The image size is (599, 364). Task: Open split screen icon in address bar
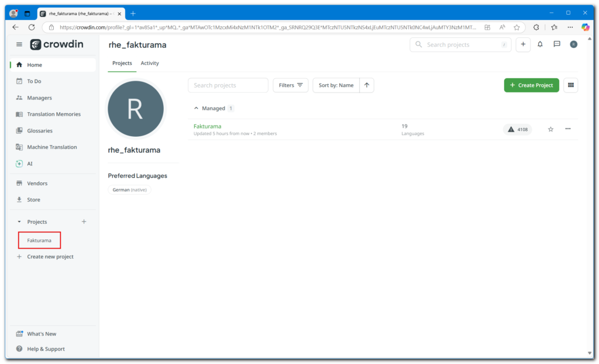pyautogui.click(x=487, y=27)
